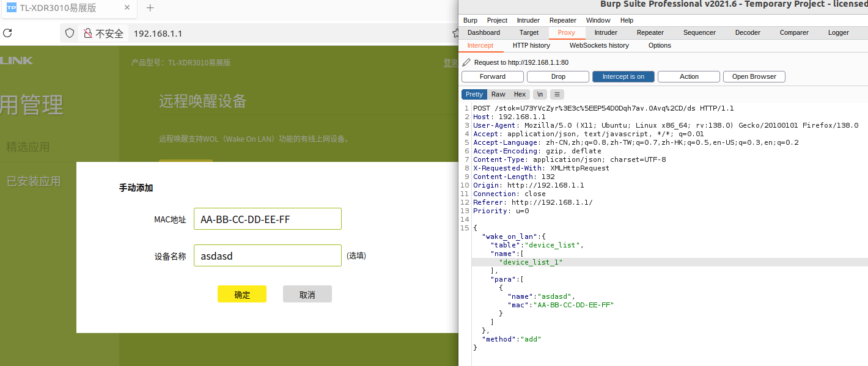Reload the router page
The image size is (868, 366).
[8, 33]
